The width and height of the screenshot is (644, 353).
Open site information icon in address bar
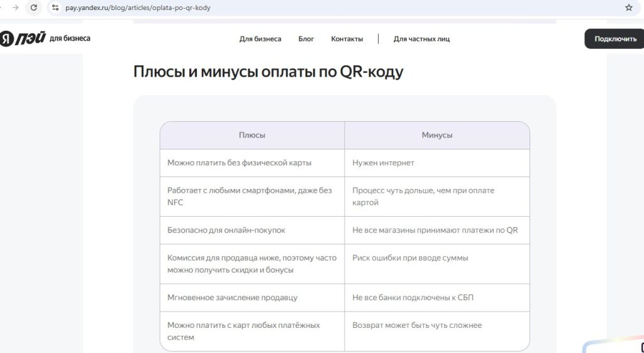(x=55, y=8)
